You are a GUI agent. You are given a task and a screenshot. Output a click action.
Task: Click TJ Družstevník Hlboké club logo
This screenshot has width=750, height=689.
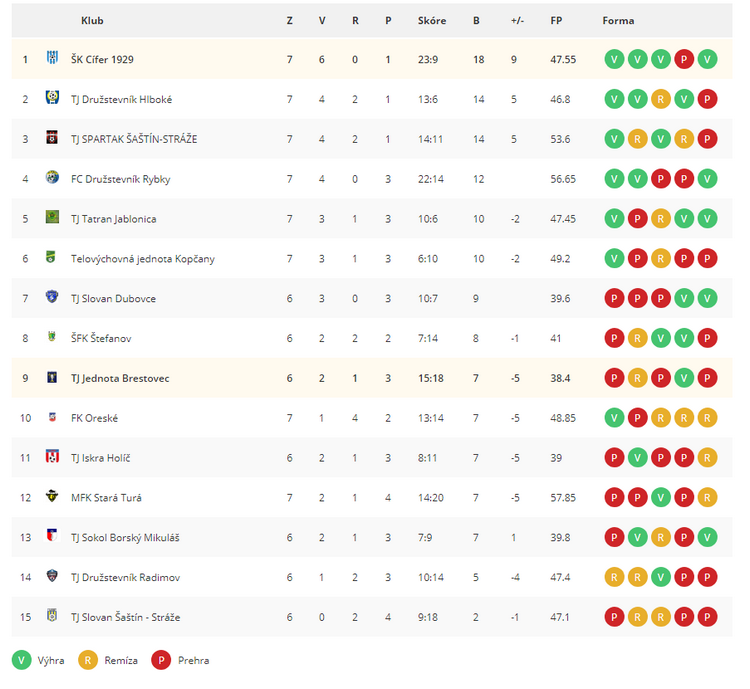(52, 98)
